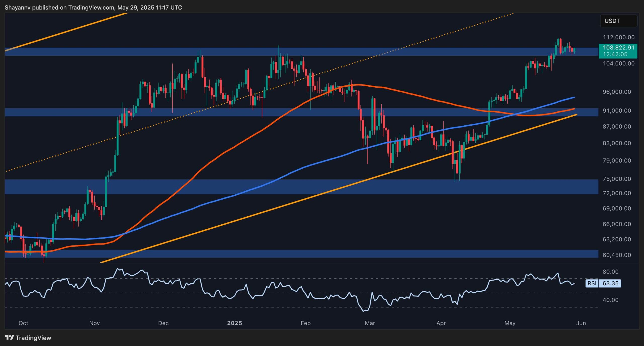Click the countdown timer 12:42:05
Image resolution: width=644 pixels, height=346 pixels.
click(615, 54)
